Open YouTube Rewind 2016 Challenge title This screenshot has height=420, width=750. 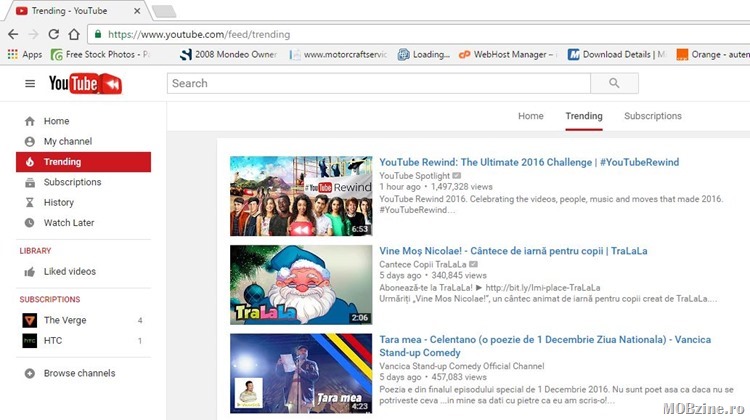529,162
